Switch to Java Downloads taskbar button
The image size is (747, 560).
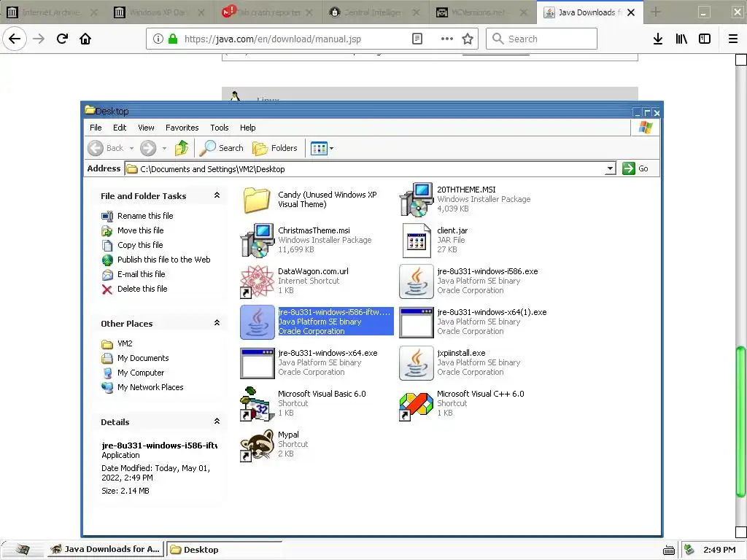click(x=105, y=550)
